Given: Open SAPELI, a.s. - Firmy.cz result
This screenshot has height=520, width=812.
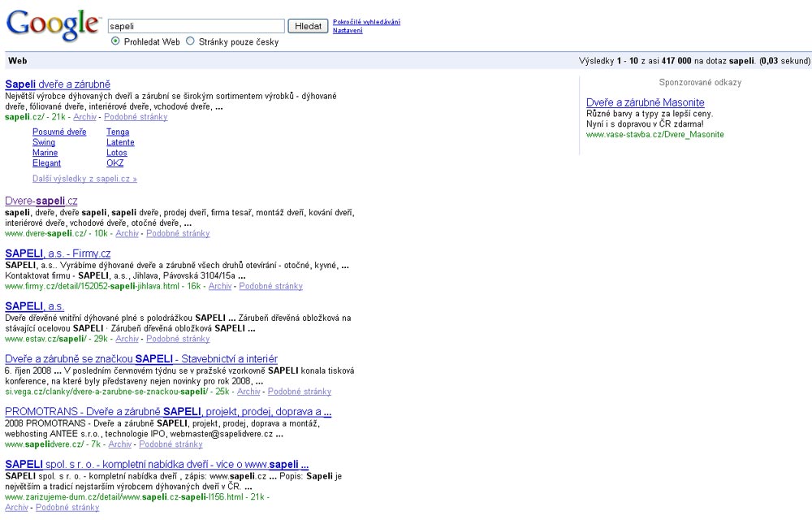Looking at the screenshot, I should [58, 253].
